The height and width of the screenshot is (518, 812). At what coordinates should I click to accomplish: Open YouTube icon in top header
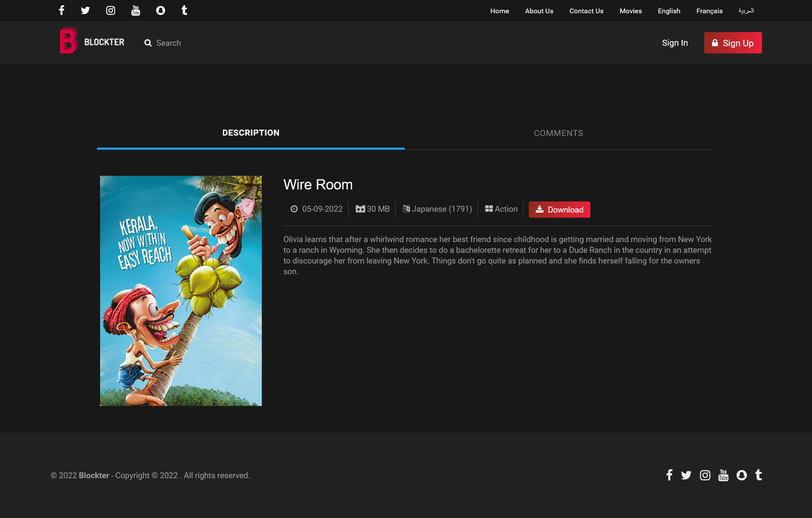click(136, 10)
